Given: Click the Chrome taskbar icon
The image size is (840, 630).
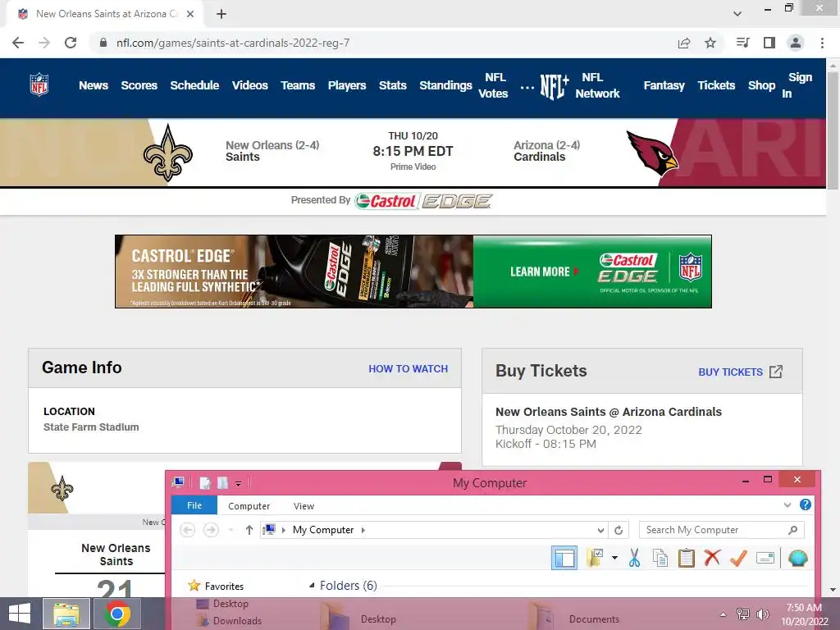Looking at the screenshot, I should 117,614.
